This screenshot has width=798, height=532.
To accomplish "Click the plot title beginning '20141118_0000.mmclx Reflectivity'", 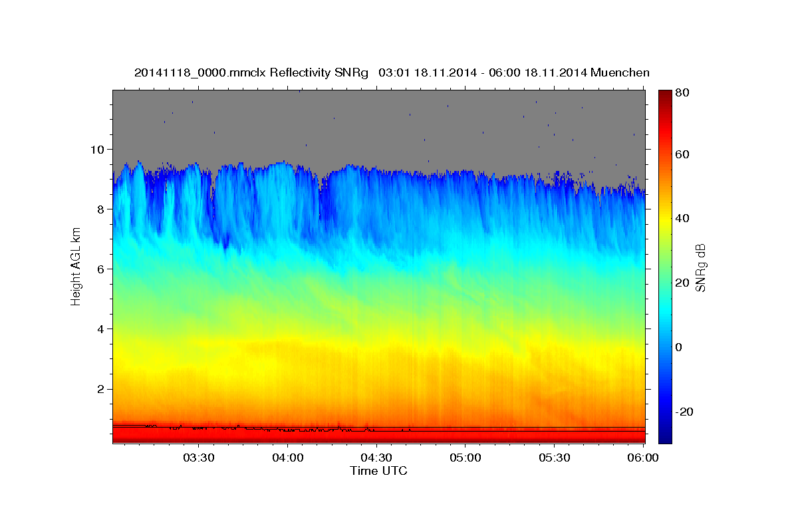I will pyautogui.click(x=392, y=72).
